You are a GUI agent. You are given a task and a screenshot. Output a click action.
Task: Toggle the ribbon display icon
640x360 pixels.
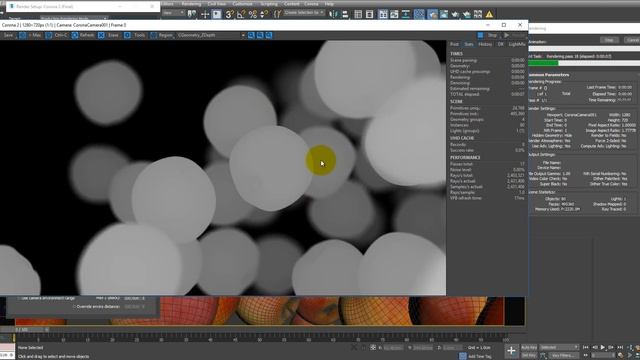pos(383,14)
